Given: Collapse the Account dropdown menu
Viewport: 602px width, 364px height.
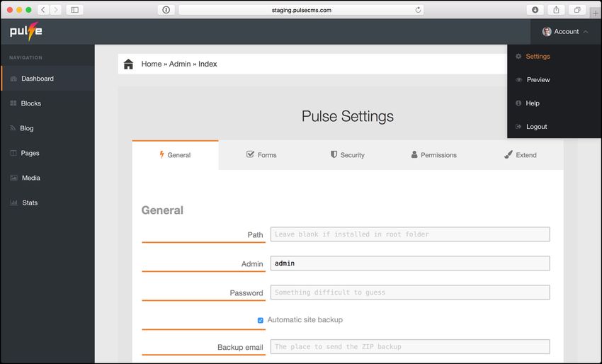Looking at the screenshot, I should pyautogui.click(x=566, y=31).
